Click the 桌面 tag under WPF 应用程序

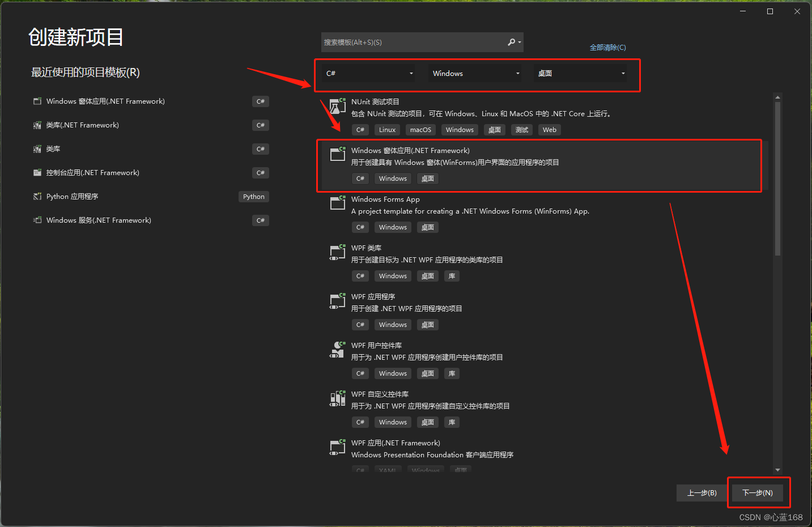coord(428,325)
